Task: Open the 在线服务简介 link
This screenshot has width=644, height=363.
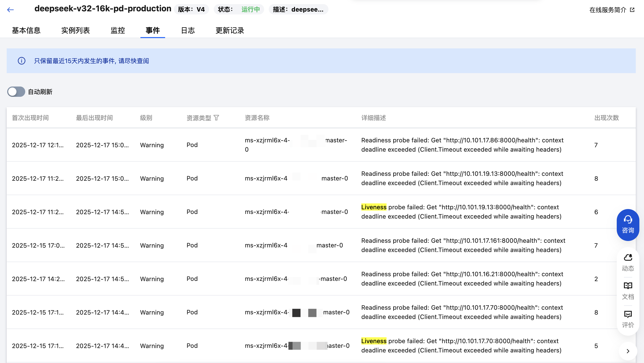Action: point(607,10)
